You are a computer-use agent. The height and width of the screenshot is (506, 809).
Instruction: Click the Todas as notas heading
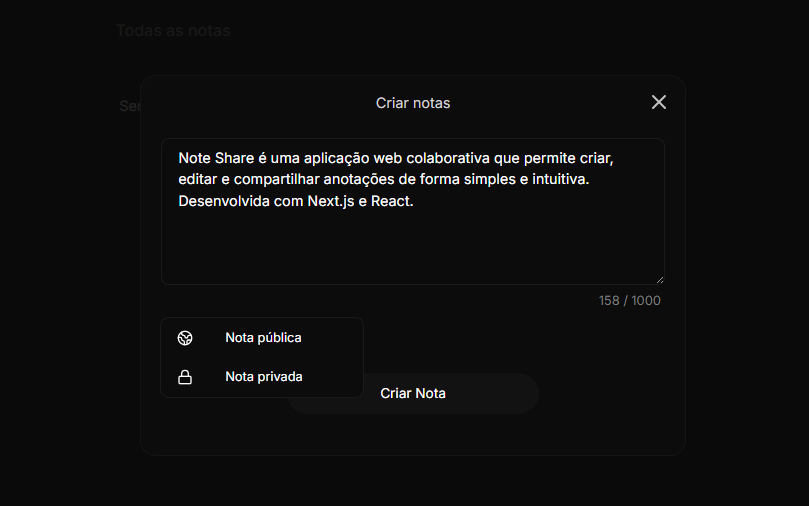173,31
